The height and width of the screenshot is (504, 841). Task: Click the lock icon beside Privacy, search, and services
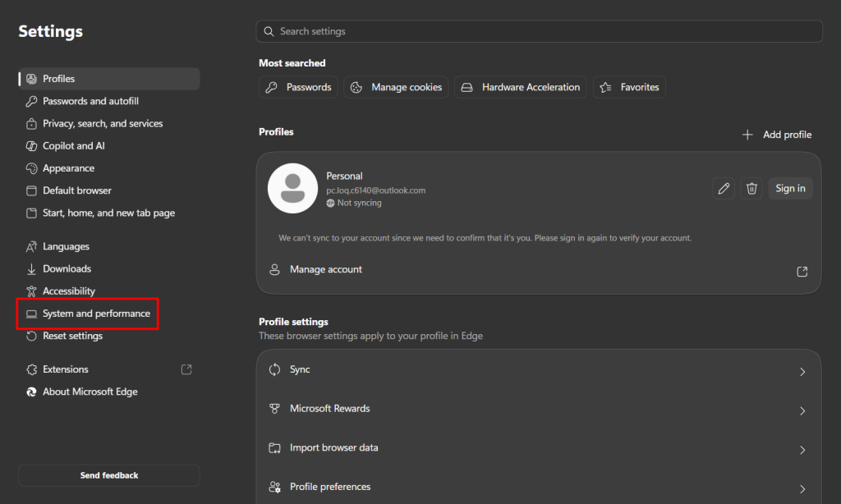(32, 124)
